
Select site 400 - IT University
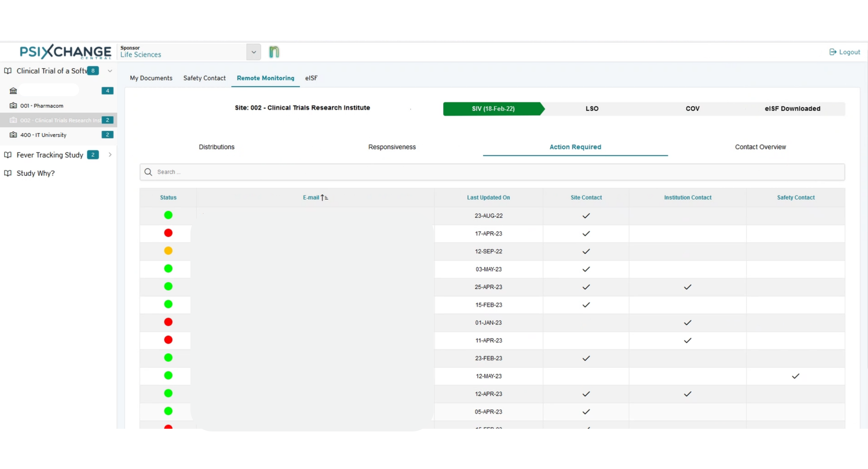[43, 135]
